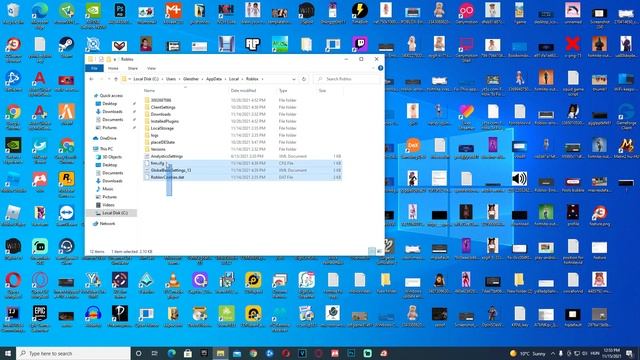This screenshot has height=360, width=640.
Task: Click the chevron after Roblox in breadcrumb
Action: 262,79
